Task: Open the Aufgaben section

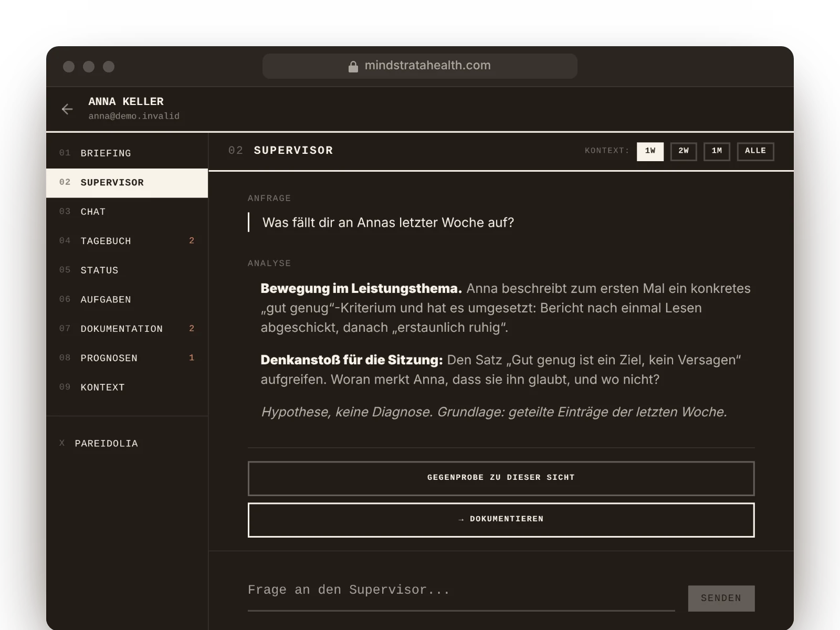Action: point(127,300)
